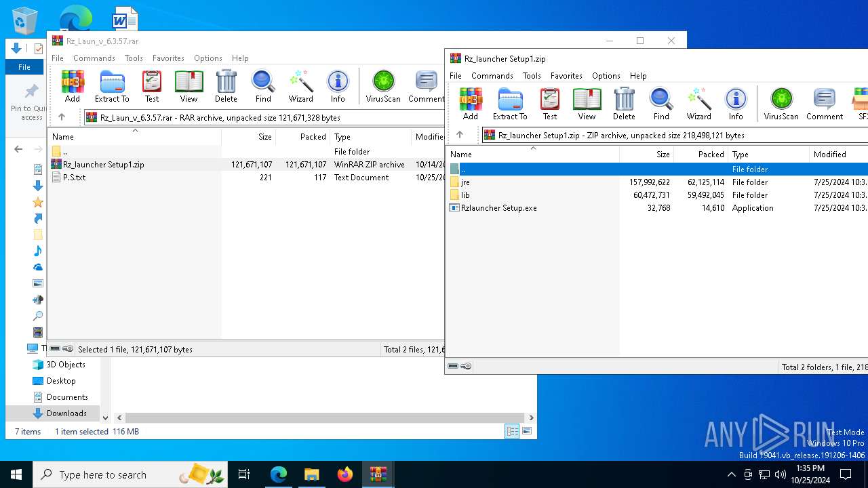
Task: Open Explorer File tab
Action: (24, 67)
